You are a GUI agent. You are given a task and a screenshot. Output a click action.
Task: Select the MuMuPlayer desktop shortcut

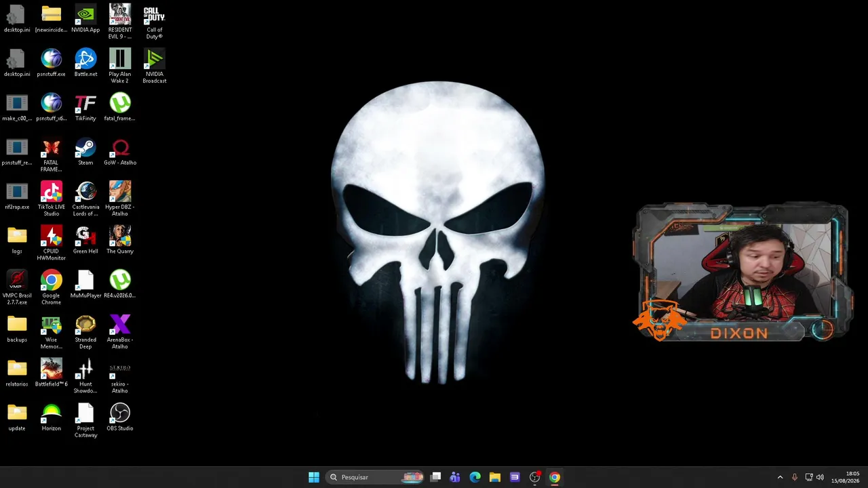85,285
